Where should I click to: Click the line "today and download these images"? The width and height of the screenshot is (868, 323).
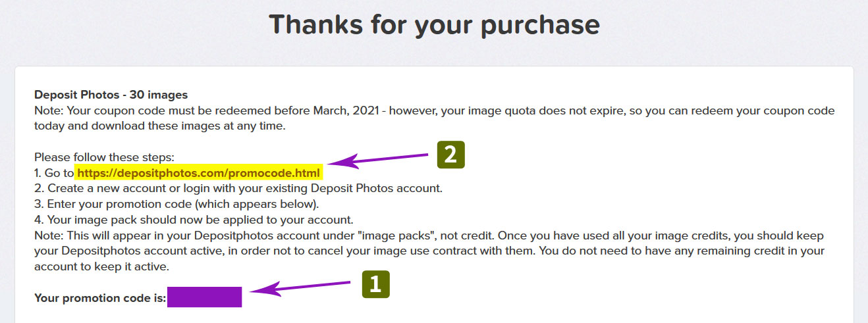point(159,126)
